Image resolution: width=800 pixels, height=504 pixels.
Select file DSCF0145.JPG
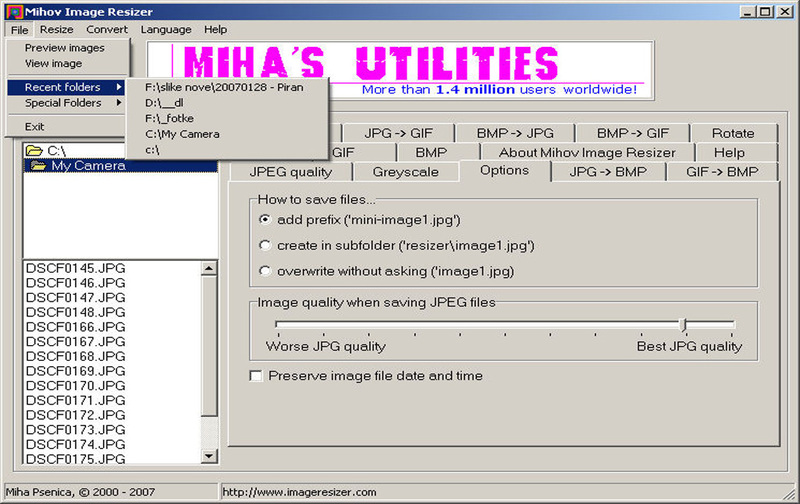(x=76, y=268)
